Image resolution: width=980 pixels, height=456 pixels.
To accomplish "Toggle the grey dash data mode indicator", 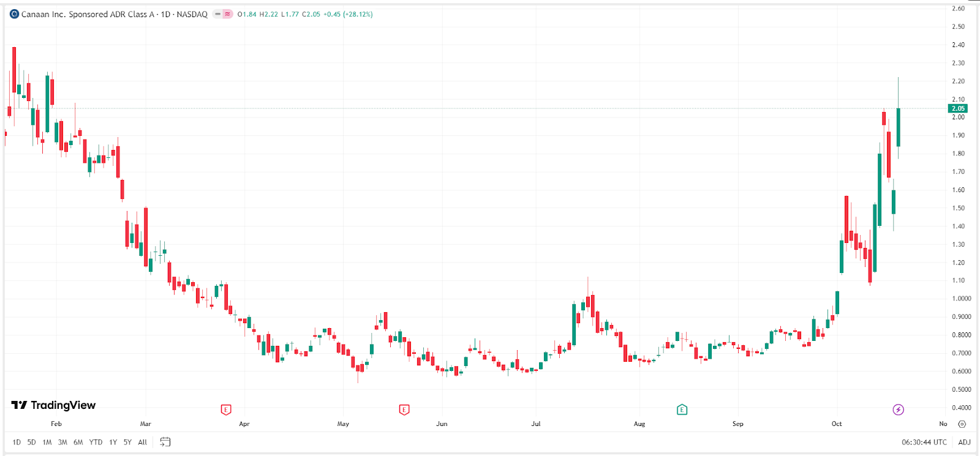I will click(x=217, y=14).
